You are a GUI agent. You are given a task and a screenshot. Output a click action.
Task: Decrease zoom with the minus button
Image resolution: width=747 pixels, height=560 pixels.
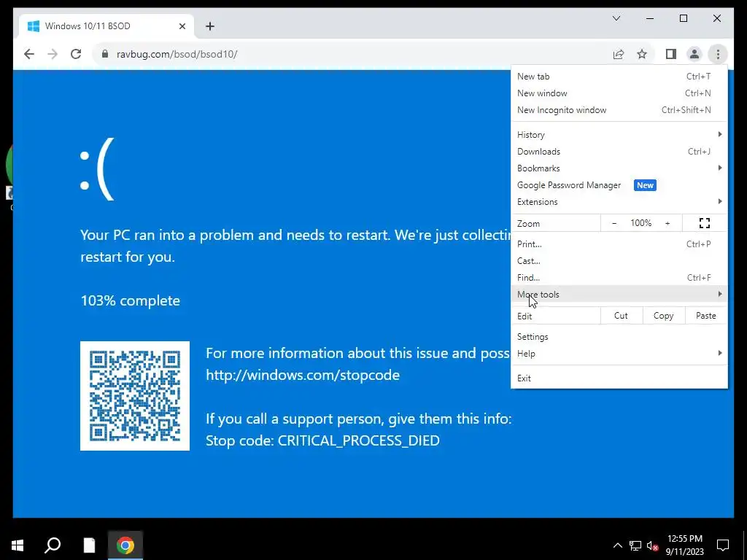click(x=614, y=223)
